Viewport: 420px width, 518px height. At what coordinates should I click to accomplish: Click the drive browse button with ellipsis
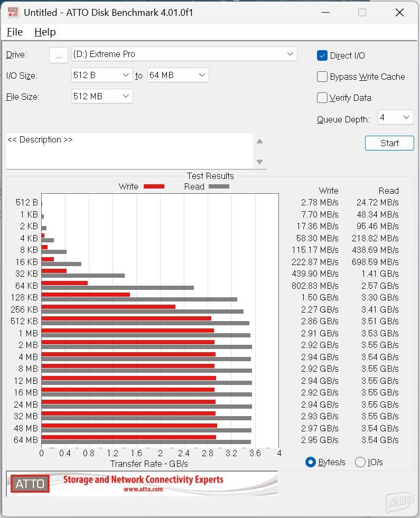(59, 55)
